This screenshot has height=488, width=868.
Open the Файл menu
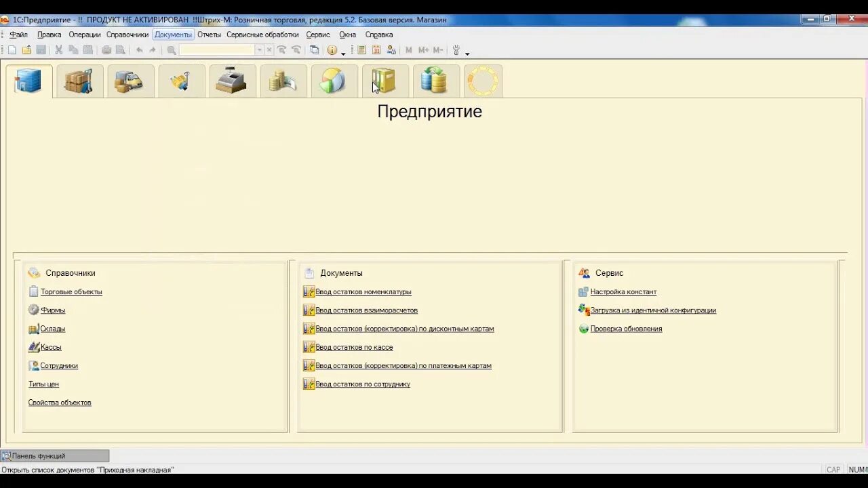(x=18, y=35)
